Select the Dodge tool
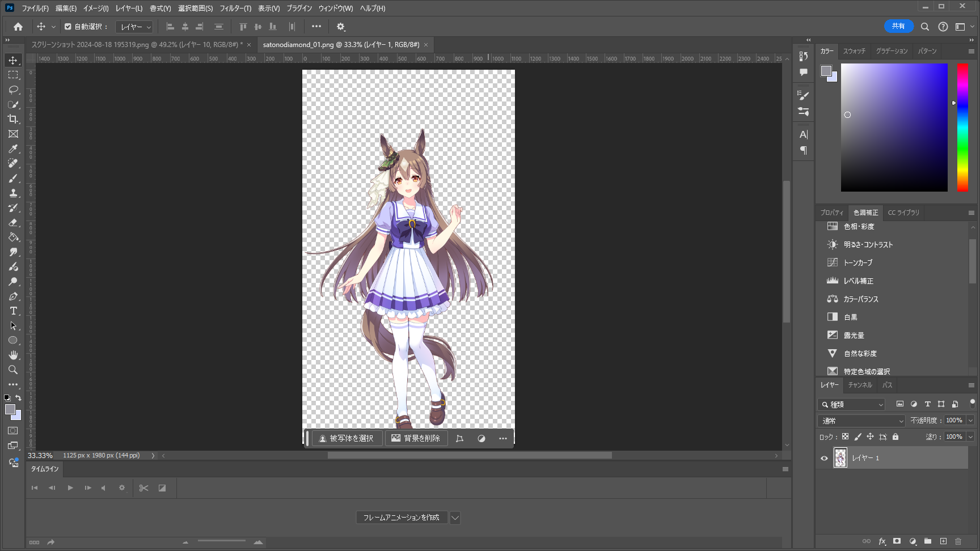 point(13,281)
